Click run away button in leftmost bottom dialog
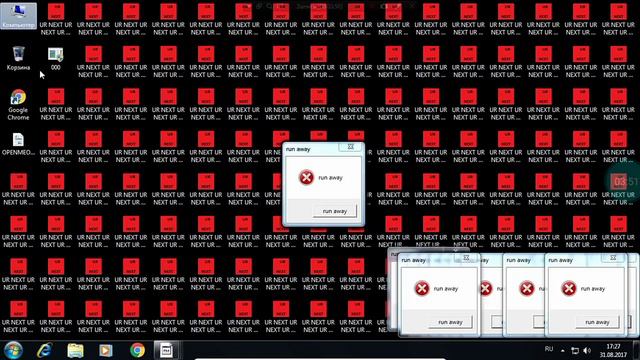Screen dimensions: 640x360 (x=450, y=322)
